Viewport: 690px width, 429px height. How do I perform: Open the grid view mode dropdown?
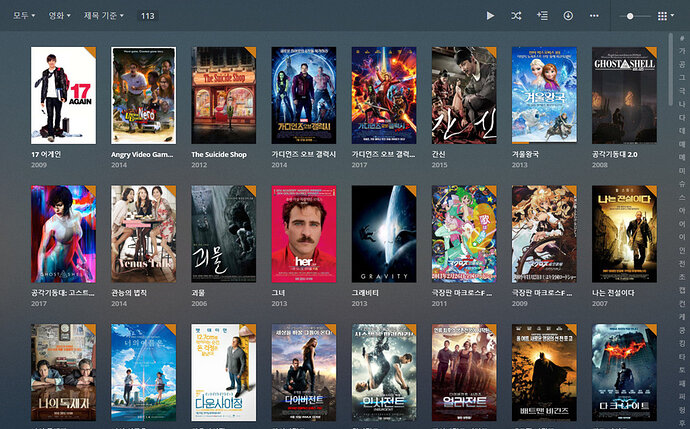point(665,16)
